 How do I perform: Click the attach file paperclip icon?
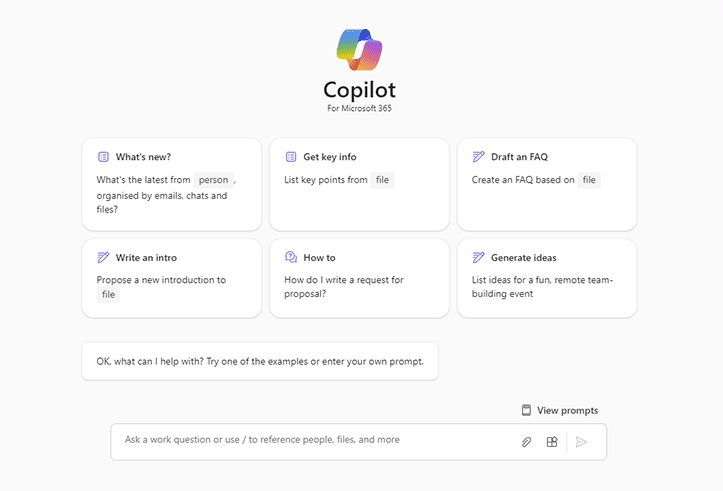(x=526, y=442)
